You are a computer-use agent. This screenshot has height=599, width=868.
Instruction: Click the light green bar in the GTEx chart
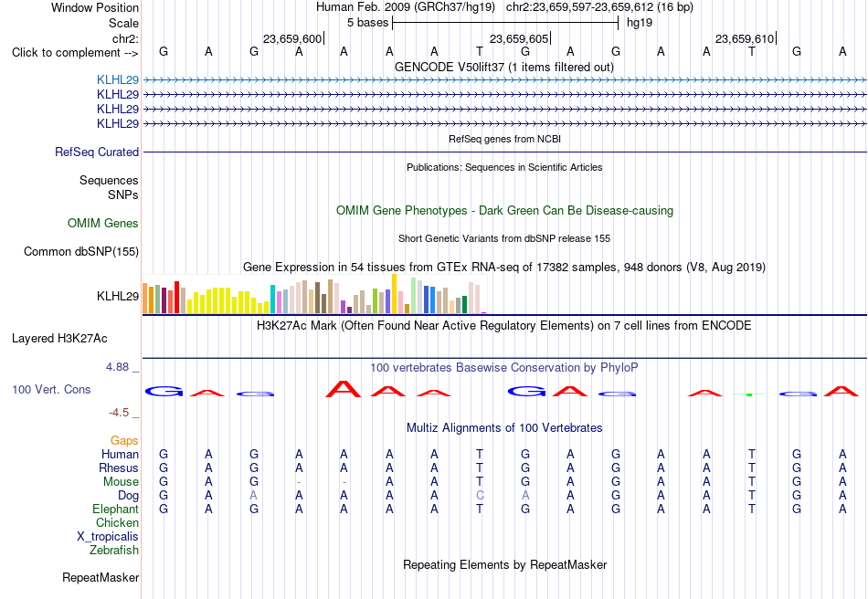coord(414,296)
